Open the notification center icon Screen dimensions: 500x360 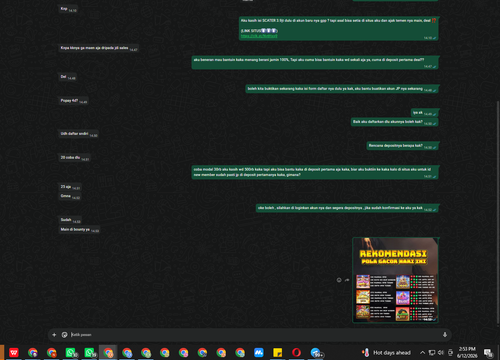(489, 353)
